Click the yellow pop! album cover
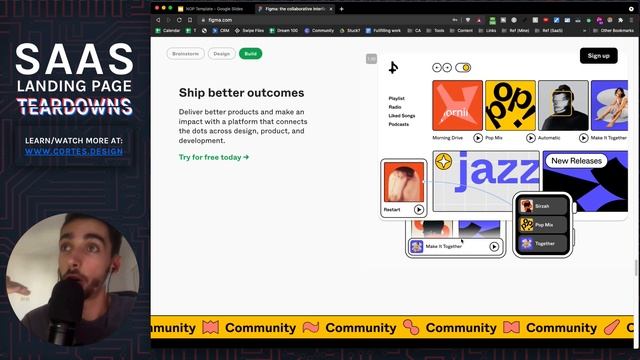 point(510,105)
